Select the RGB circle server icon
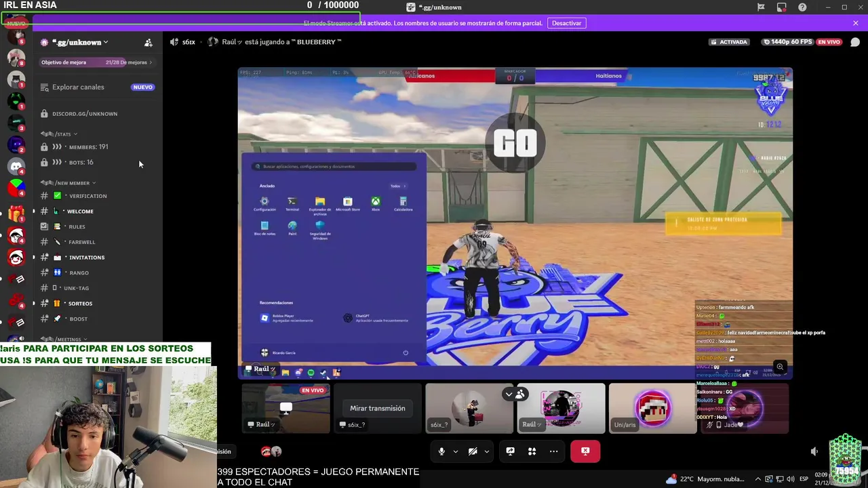 click(16, 188)
